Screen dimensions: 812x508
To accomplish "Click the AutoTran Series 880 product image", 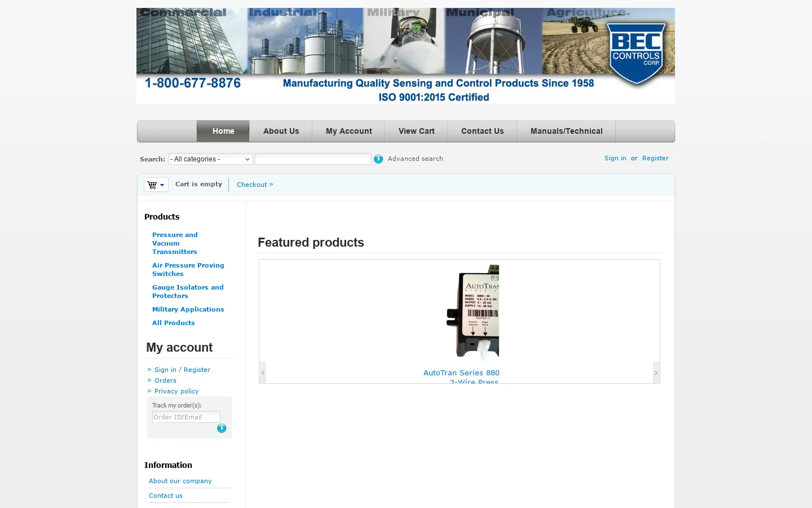I will pyautogui.click(x=473, y=312).
